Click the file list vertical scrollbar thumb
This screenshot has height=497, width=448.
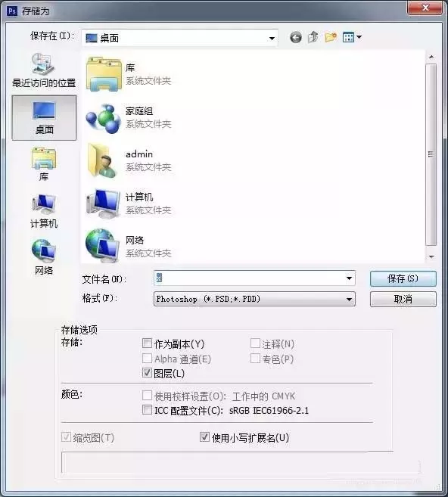pos(431,154)
